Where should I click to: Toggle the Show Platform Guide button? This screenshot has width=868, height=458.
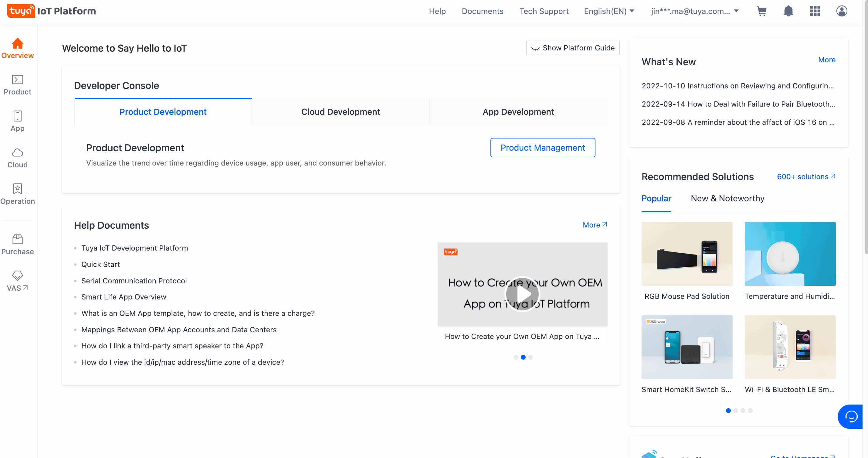click(x=572, y=48)
